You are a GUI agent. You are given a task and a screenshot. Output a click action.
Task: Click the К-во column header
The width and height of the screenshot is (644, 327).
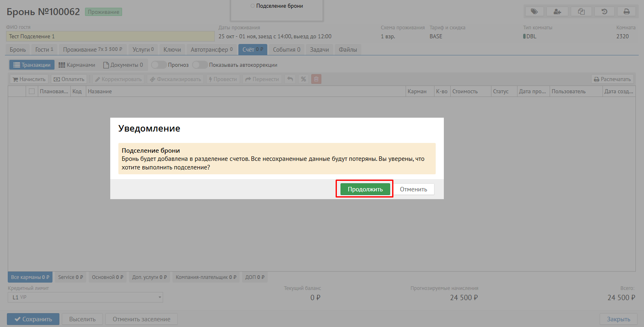(442, 91)
